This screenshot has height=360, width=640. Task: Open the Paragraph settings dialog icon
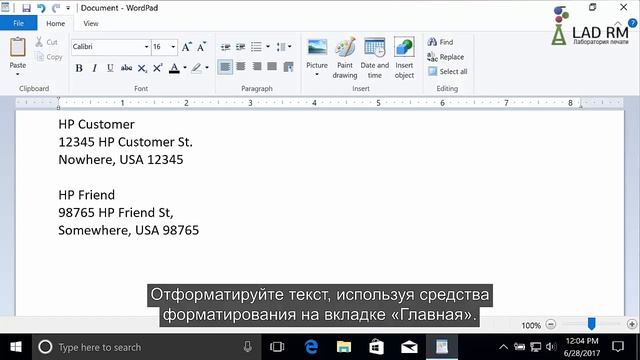pos(289,67)
